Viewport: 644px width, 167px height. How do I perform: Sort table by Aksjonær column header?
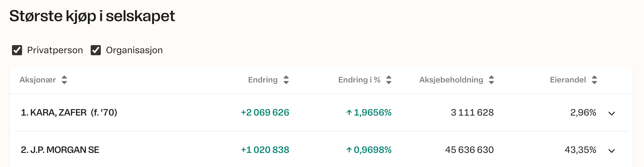point(38,80)
